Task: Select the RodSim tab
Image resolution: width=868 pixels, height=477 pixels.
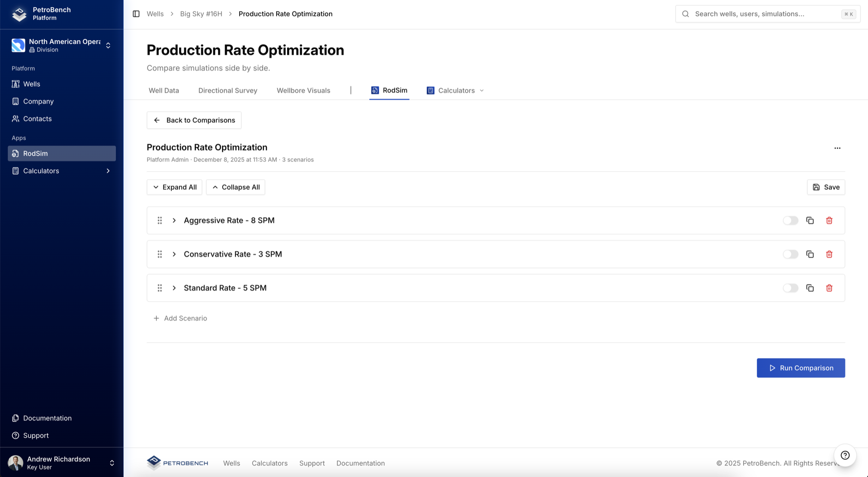Action: tap(389, 90)
